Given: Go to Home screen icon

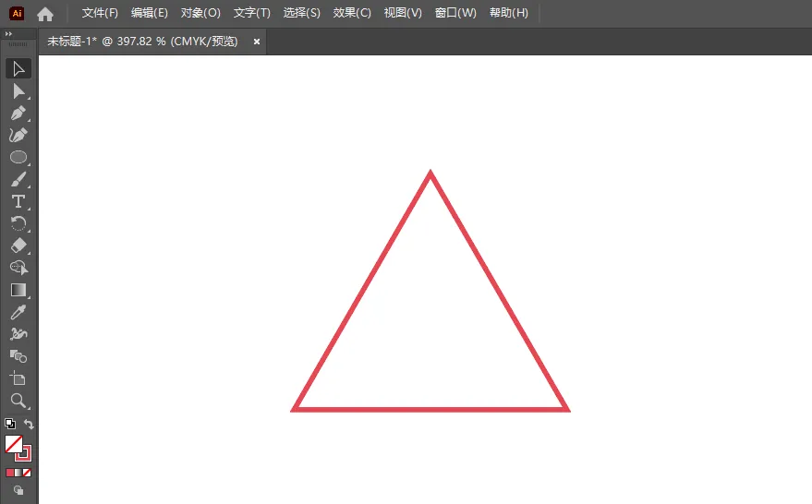Looking at the screenshot, I should click(45, 14).
